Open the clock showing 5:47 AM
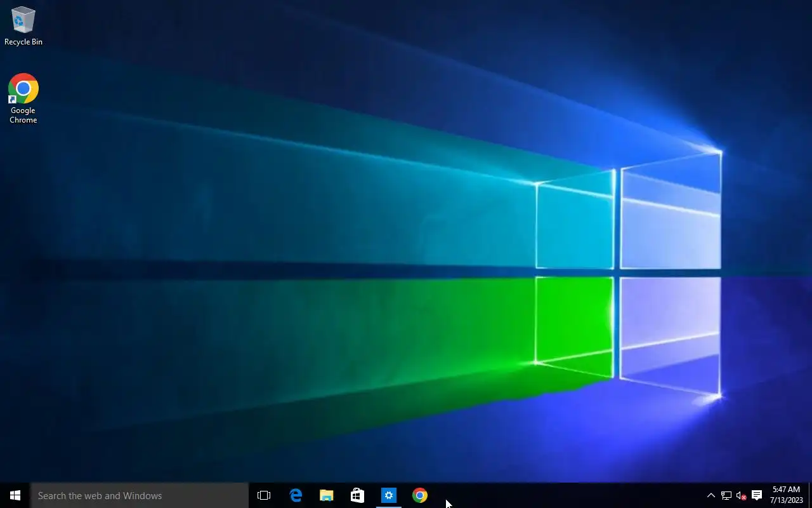Image resolution: width=812 pixels, height=508 pixels. pos(786,495)
